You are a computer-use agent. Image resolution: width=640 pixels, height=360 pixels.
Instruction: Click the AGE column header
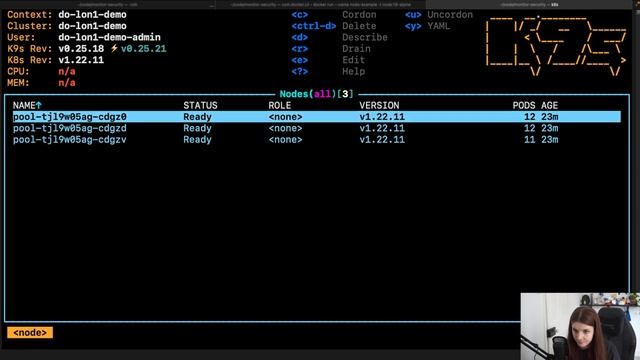tap(549, 105)
